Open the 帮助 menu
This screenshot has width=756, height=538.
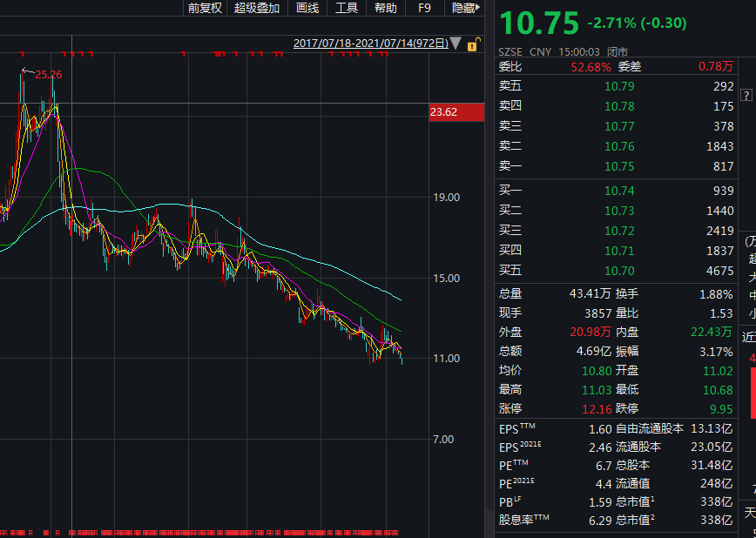[x=386, y=8]
